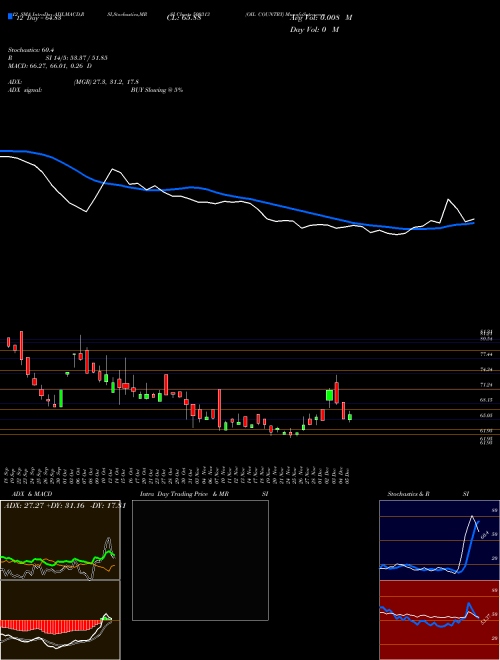Click the ADX indicator chart panel
Image resolution: width=500 pixels, height=660 pixels.
tap(60, 540)
